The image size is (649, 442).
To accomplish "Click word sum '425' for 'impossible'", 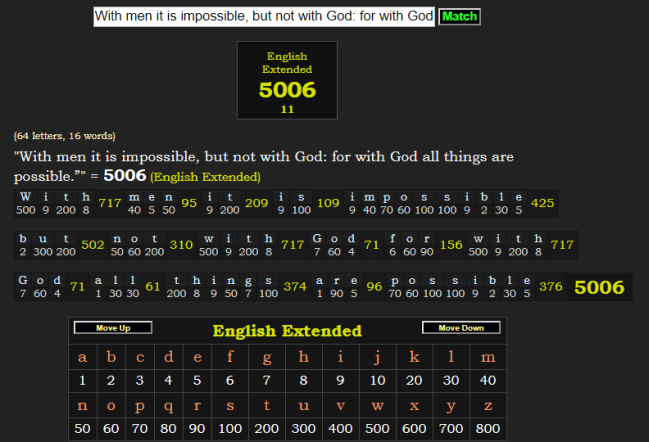I will [x=543, y=203].
